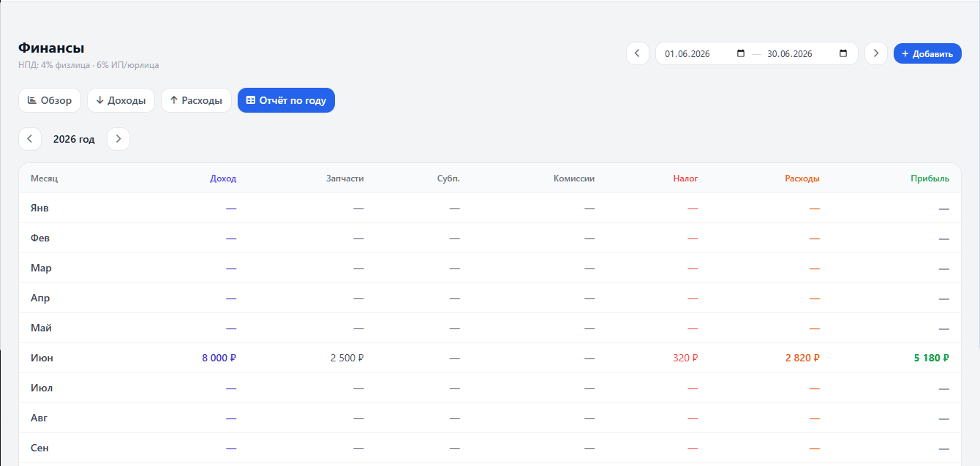Viewport: 980px width, 466px height.
Task: Click the Финансы page heading
Action: (51, 48)
